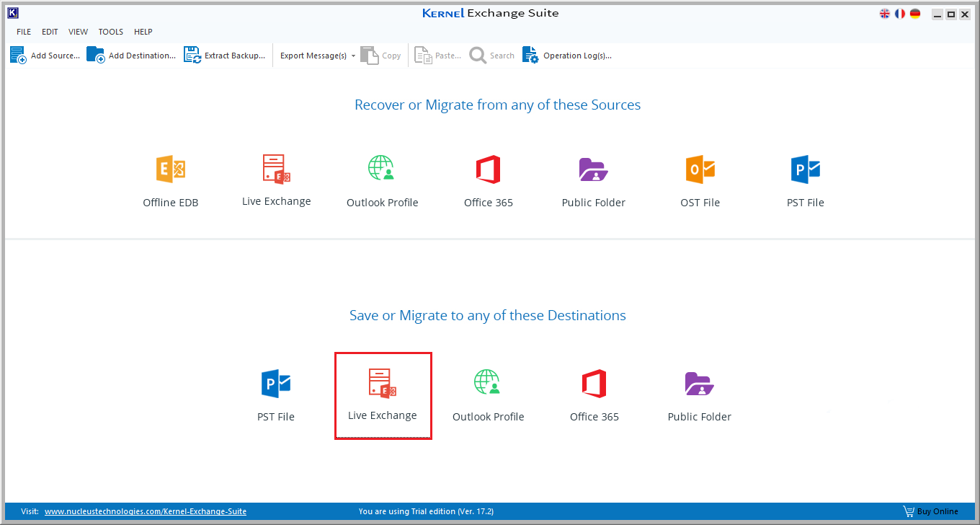Click the Paste toolbar icon
980x525 pixels.
[423, 56]
